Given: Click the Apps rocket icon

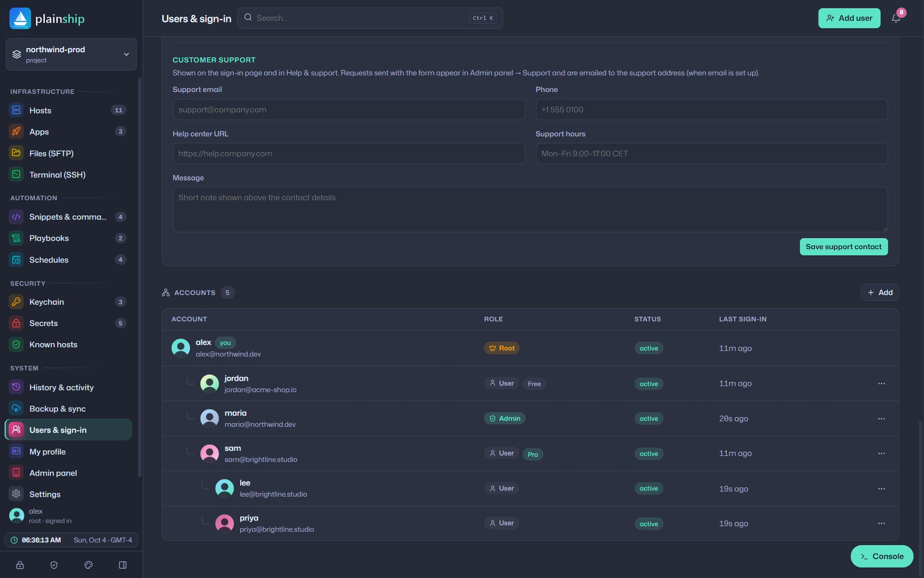Looking at the screenshot, I should (16, 131).
